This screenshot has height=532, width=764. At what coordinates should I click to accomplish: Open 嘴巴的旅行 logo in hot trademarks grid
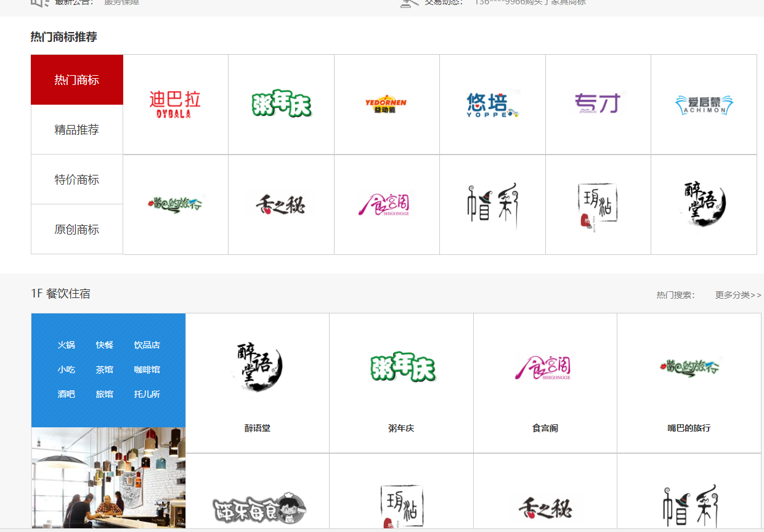pos(176,204)
